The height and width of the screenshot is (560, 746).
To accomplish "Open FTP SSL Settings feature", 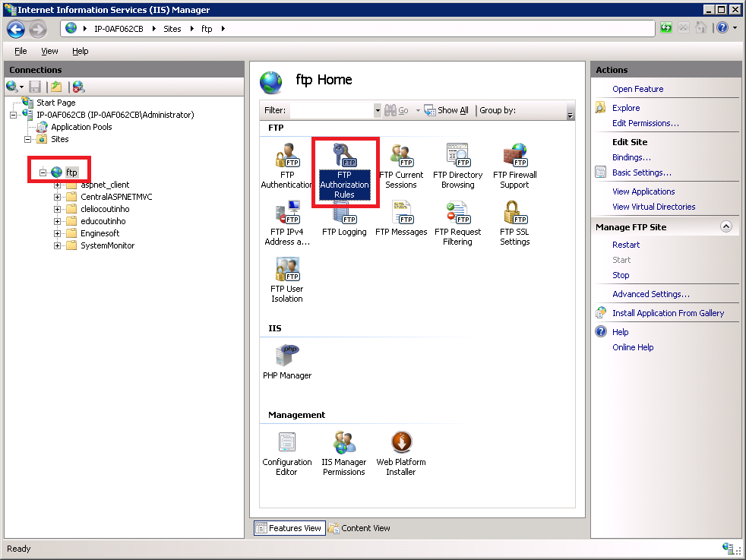I will point(515,223).
